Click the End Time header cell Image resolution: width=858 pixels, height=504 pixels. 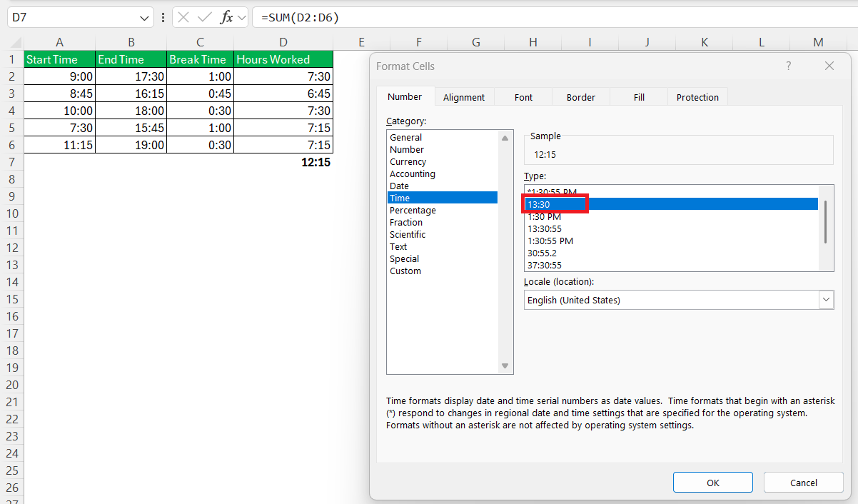click(x=131, y=59)
